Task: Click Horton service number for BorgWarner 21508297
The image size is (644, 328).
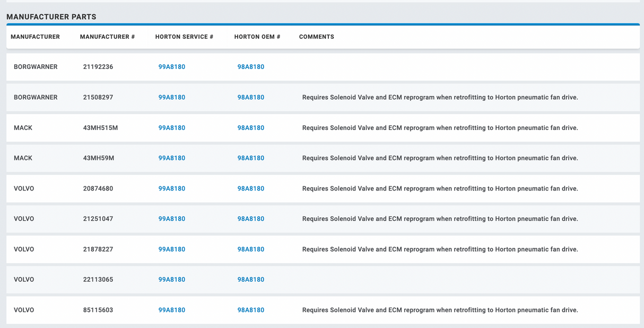Action: (171, 97)
